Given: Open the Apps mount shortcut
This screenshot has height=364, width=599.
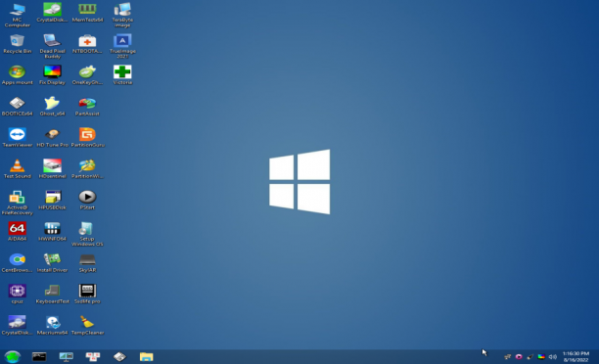Looking at the screenshot, I should pos(18,75).
